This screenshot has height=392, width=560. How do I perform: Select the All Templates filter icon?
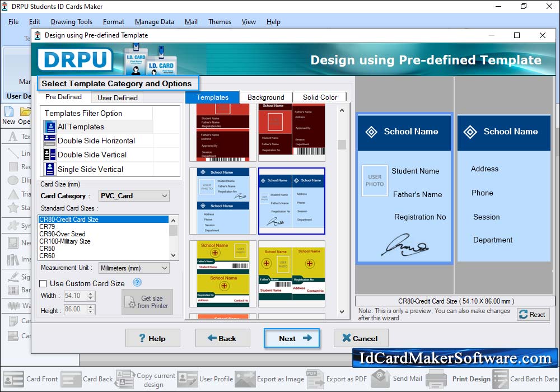point(50,127)
